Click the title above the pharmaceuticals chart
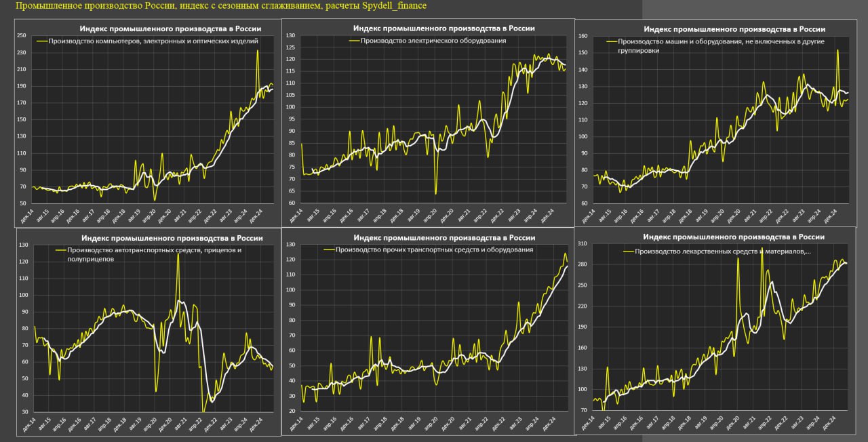The image size is (868, 442). tap(734, 237)
